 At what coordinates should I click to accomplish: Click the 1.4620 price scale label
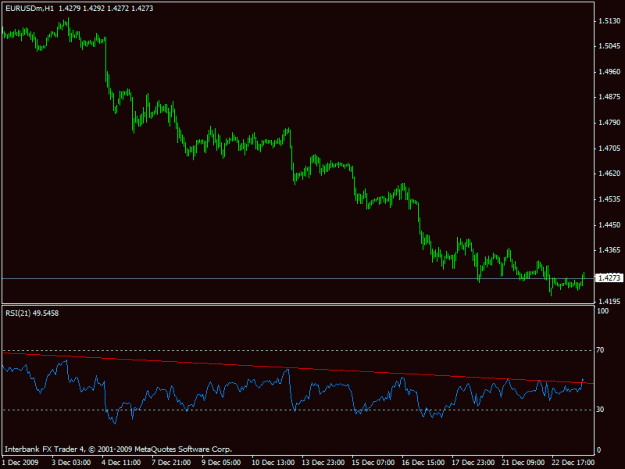[x=609, y=173]
